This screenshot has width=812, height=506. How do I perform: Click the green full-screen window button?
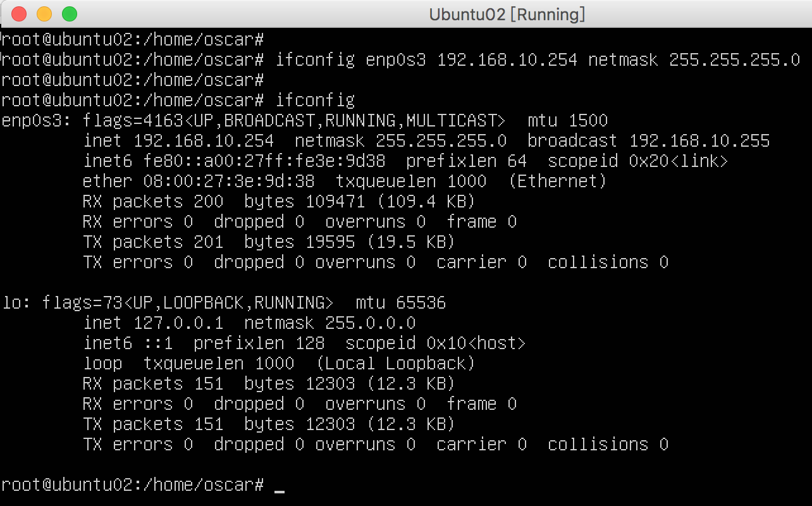[70, 13]
